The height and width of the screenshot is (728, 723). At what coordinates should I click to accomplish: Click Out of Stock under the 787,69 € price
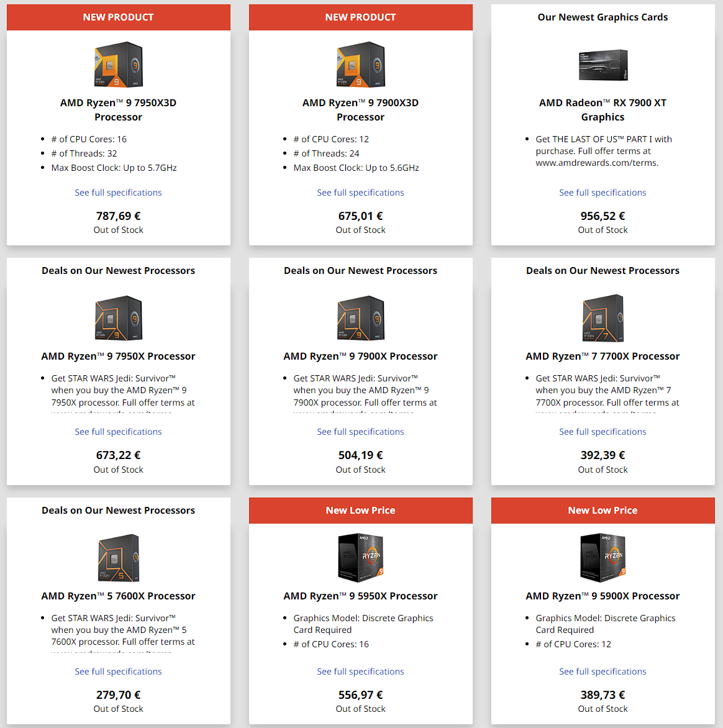click(x=119, y=230)
